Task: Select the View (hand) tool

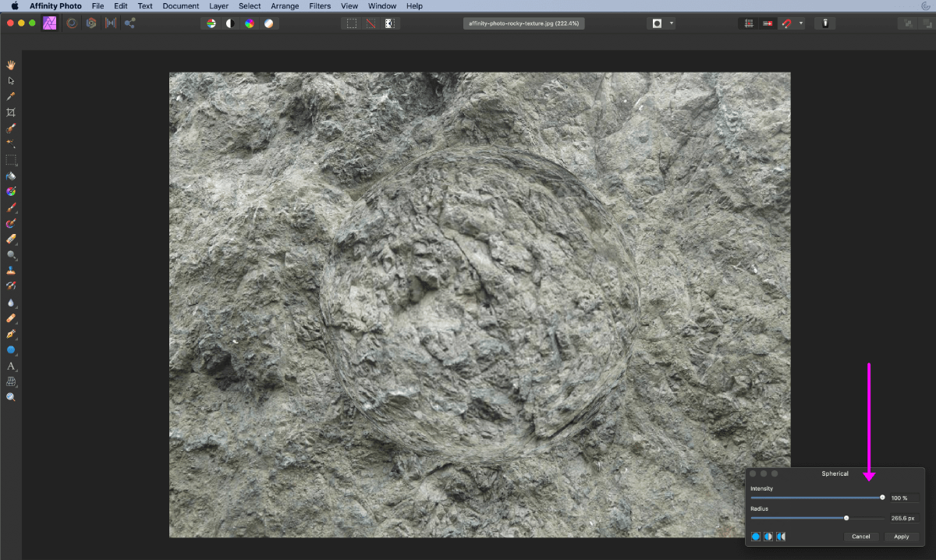Action: (x=11, y=65)
